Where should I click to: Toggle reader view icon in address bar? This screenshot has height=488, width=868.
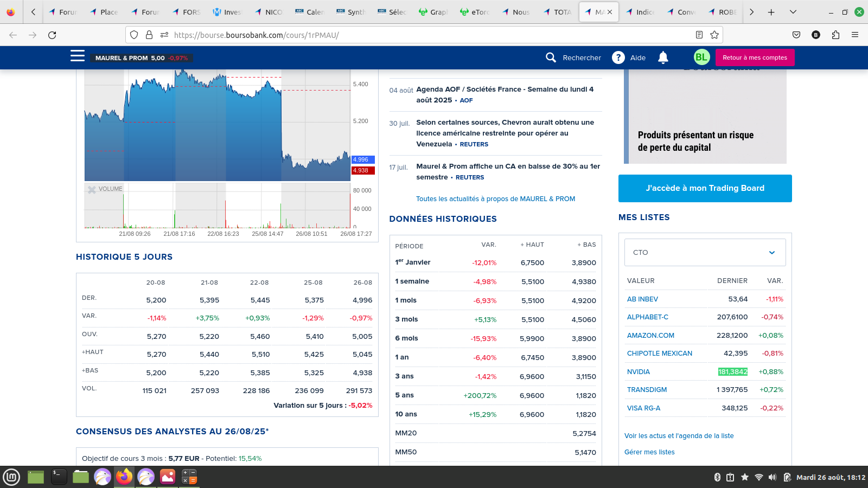(699, 35)
